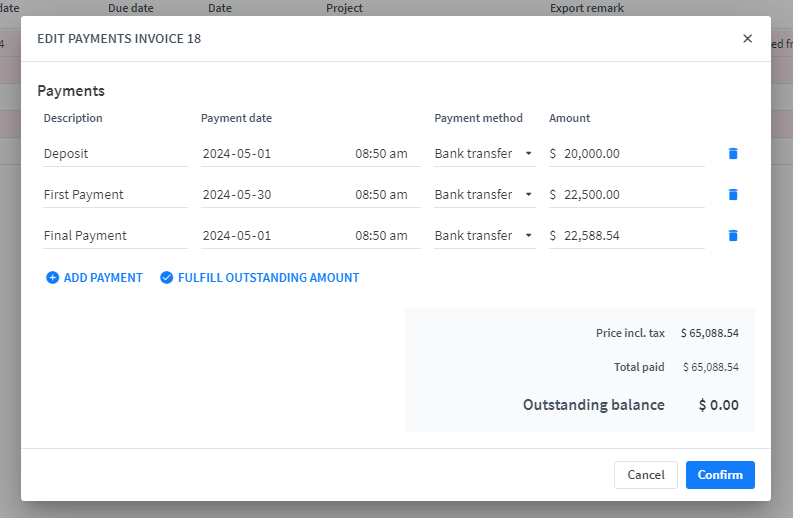This screenshot has width=793, height=518.
Task: Click the Description column header
Action: (x=73, y=118)
